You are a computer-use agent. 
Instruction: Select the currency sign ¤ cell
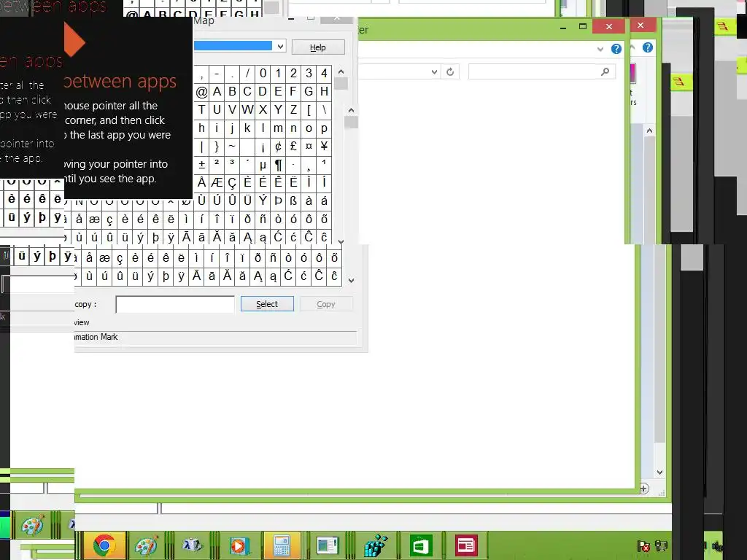309,146
